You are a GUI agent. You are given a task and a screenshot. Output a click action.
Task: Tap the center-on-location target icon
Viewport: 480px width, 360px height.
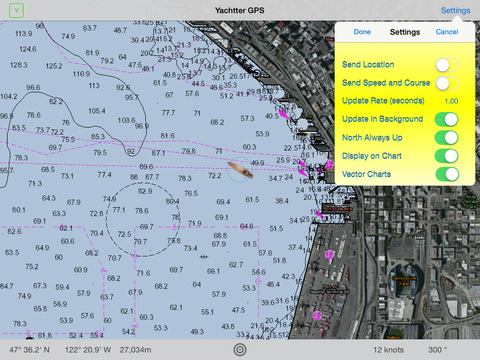pyautogui.click(x=240, y=350)
